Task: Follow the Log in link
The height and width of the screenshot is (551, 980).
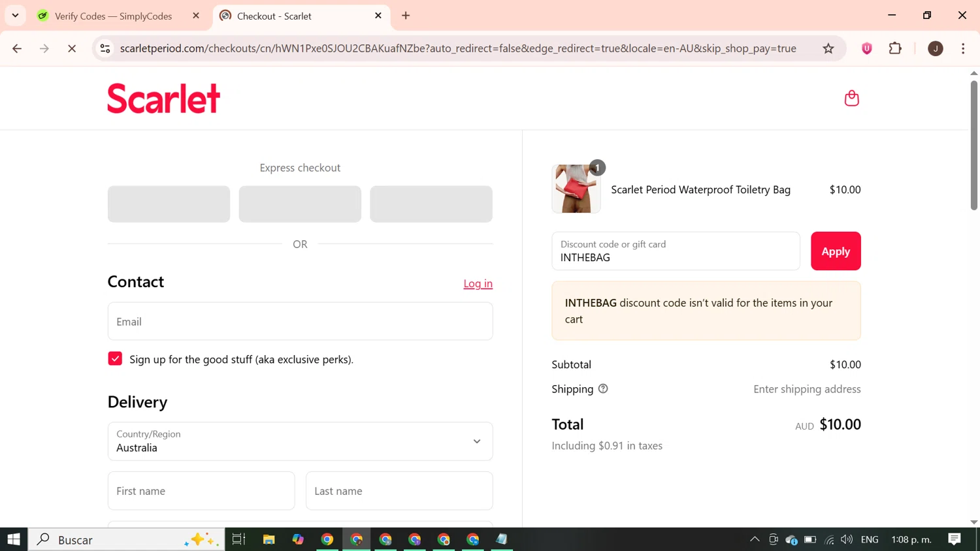Action: coord(478,283)
